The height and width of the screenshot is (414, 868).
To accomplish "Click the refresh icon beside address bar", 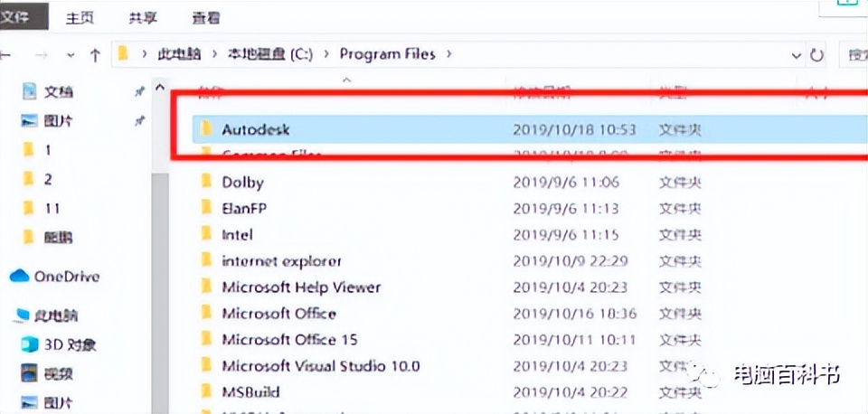I will point(817,55).
